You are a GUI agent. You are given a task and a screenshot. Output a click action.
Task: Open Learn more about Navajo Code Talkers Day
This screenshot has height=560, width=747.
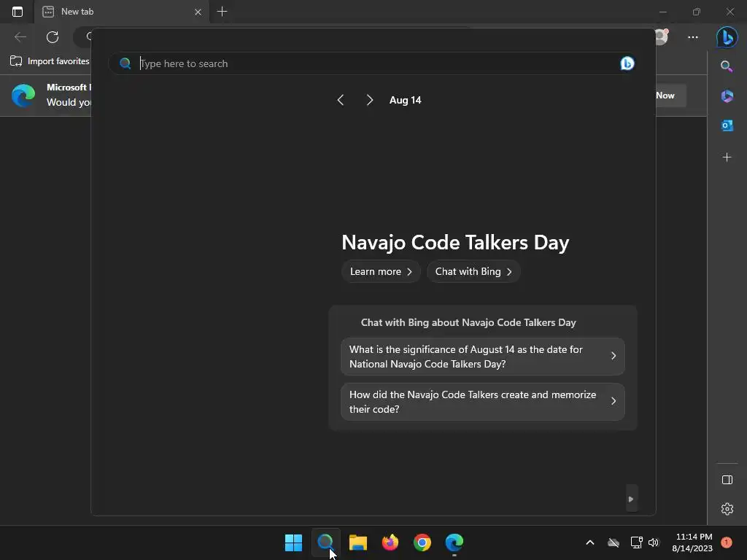[381, 271]
